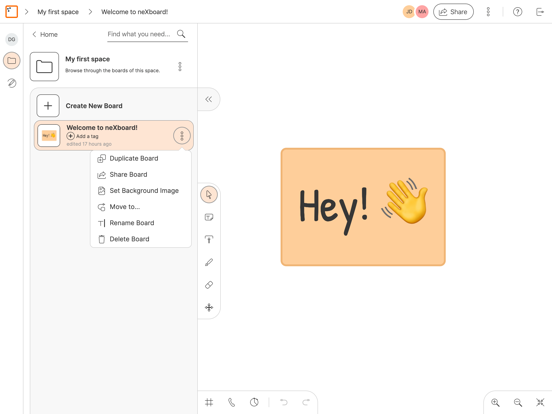Open My first space options menu
Screen dimensions: 552x414
point(180,67)
